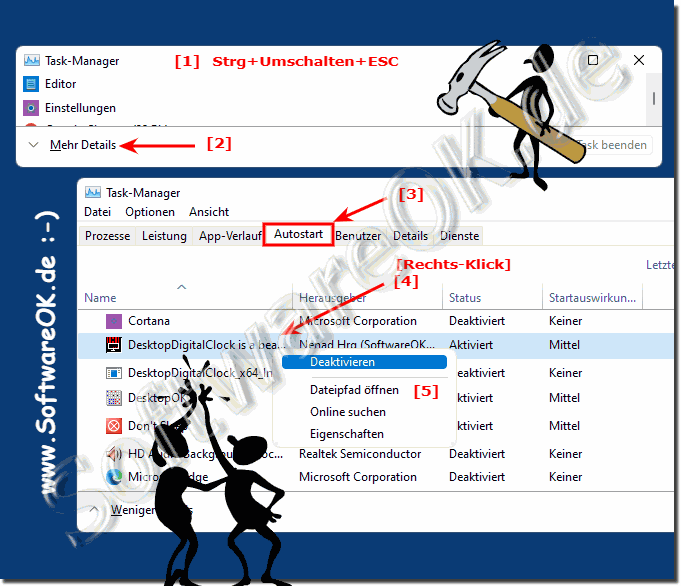Select the Task-Manager entry in the app list
This screenshot has width=681, height=586.
(x=82, y=61)
